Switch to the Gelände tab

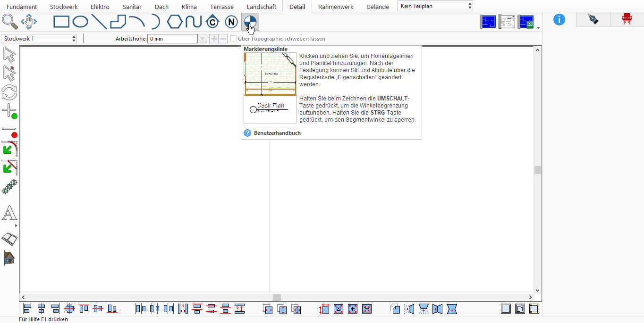(378, 7)
